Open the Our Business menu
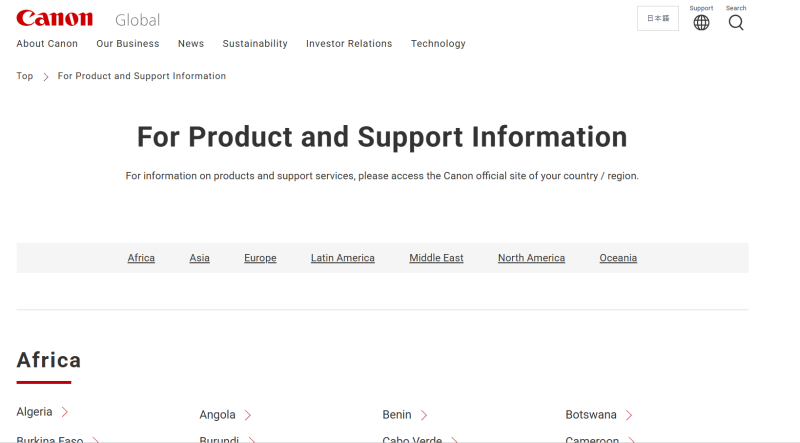Image resolution: width=800 pixels, height=443 pixels. (x=127, y=44)
